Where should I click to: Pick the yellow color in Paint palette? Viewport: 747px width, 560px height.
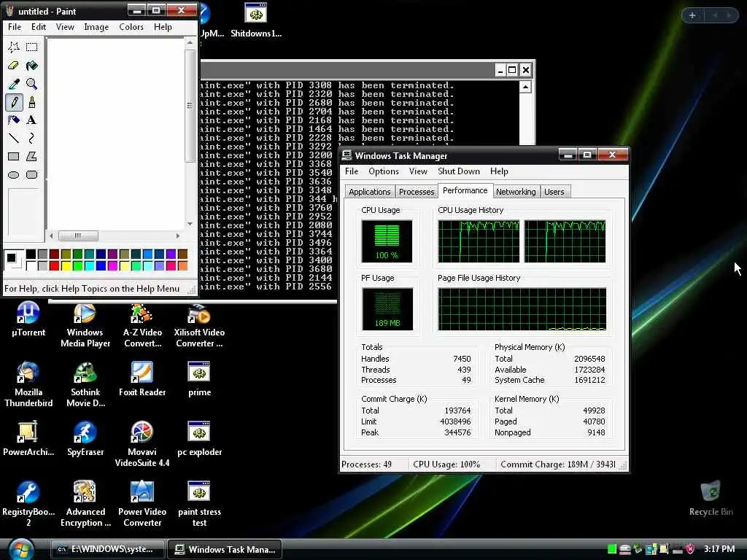(x=66, y=265)
